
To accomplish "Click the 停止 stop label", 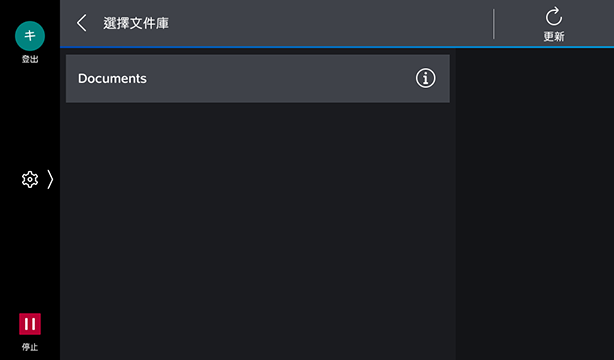I will pyautogui.click(x=30, y=347).
